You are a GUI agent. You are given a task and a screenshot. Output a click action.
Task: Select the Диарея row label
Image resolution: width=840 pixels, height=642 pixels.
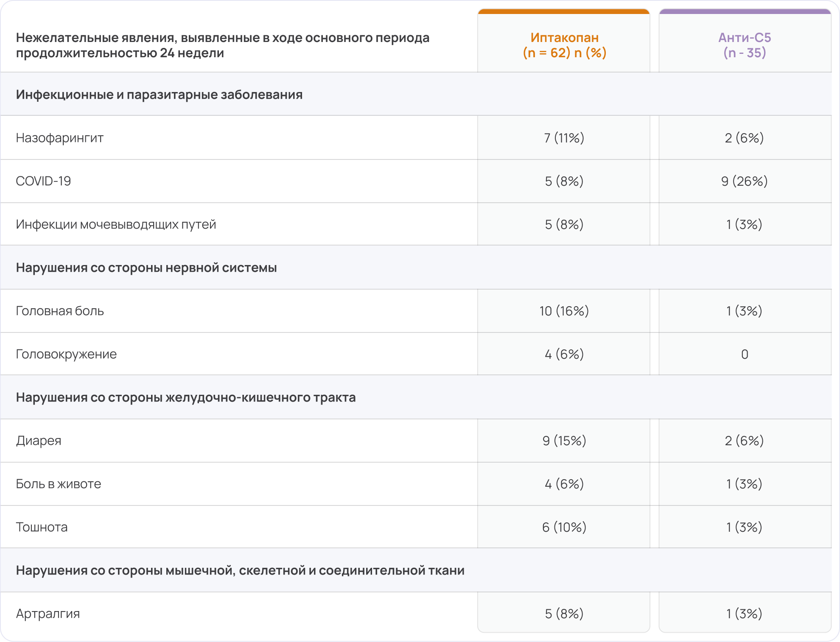[39, 441]
